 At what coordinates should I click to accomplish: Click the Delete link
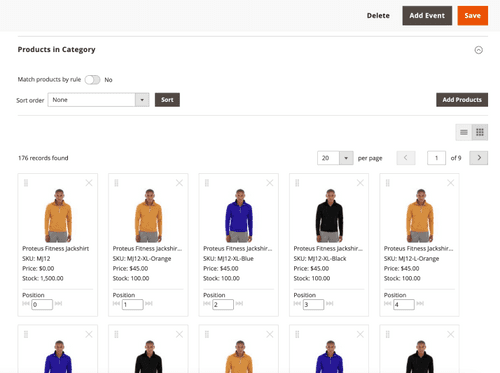point(378,16)
